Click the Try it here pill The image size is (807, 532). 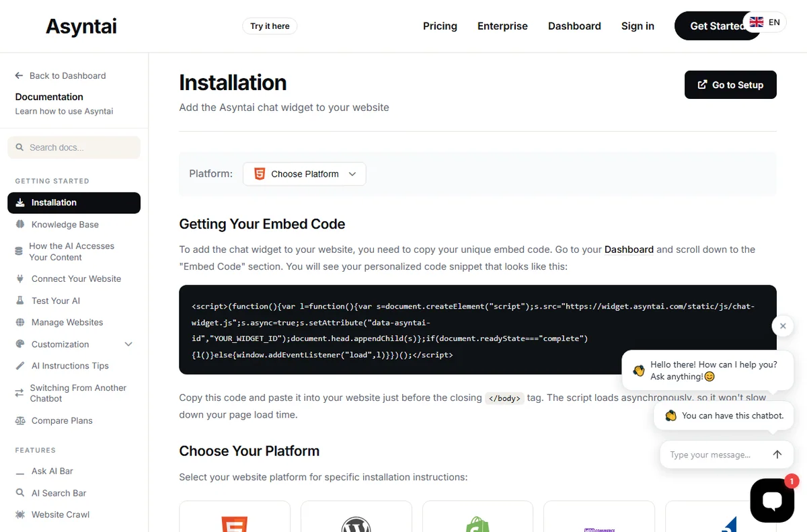[270, 26]
